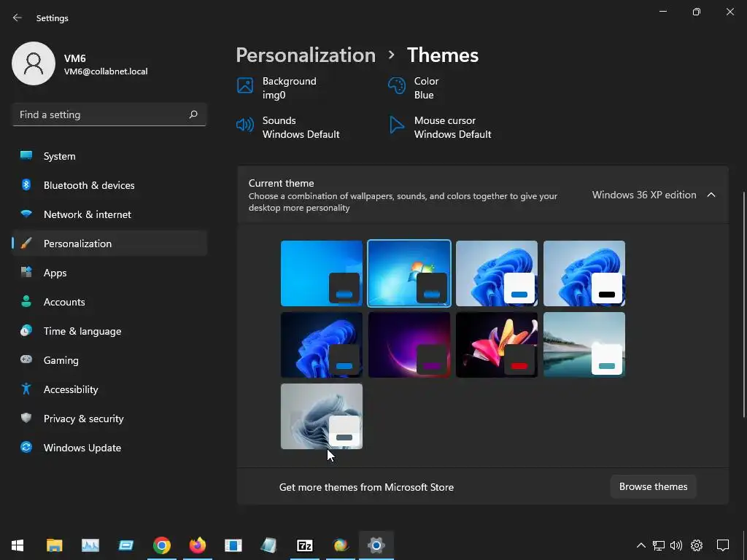Viewport: 747px width, 560px height.
Task: Open Time & language settings
Action: pyautogui.click(x=109, y=331)
